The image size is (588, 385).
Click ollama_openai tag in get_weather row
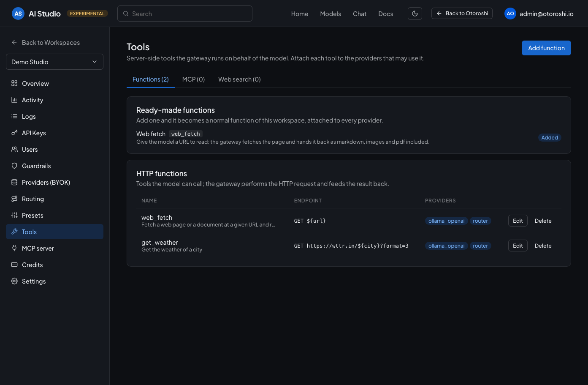[x=446, y=246]
